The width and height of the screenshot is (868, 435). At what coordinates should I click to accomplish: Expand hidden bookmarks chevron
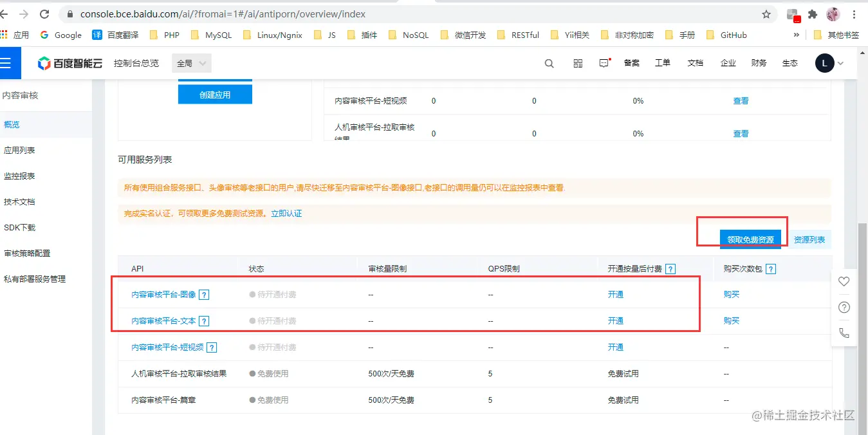pos(797,35)
